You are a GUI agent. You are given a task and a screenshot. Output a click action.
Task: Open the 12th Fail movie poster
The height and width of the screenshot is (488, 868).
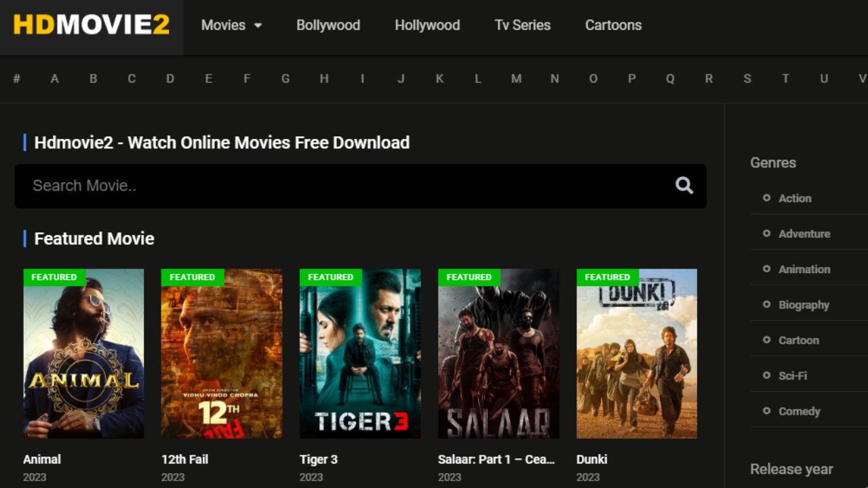point(222,354)
